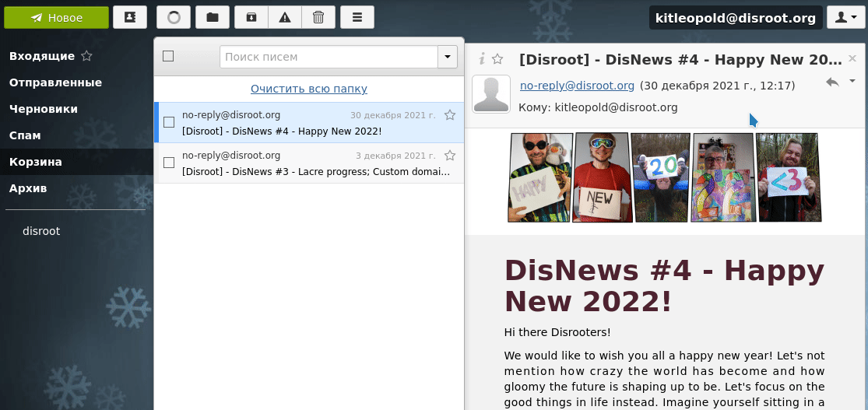The image size is (868, 410).
Task: Open the user account menu dropdown
Action: point(845,17)
